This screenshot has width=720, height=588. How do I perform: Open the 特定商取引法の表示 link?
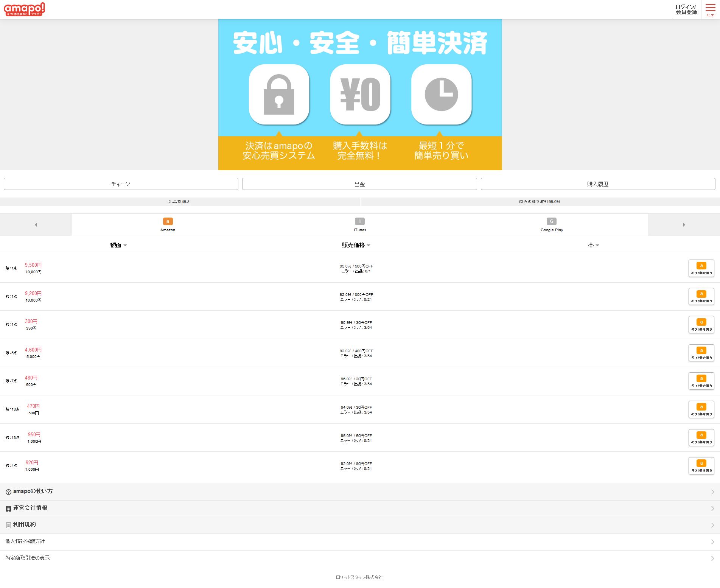(x=360, y=558)
